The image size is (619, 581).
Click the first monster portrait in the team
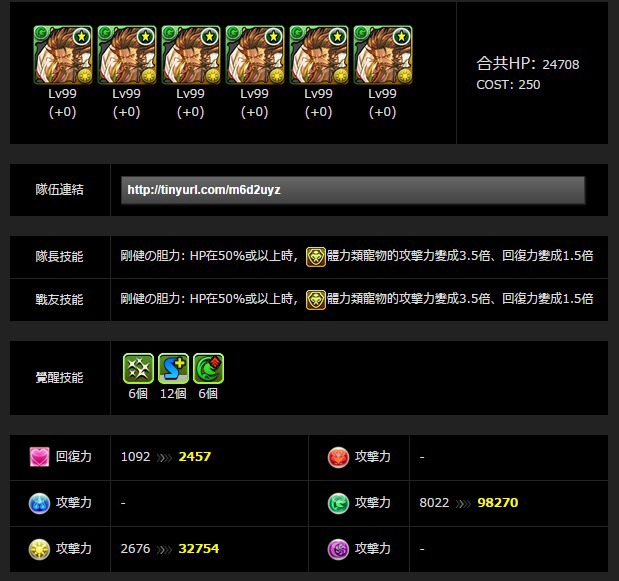click(63, 55)
